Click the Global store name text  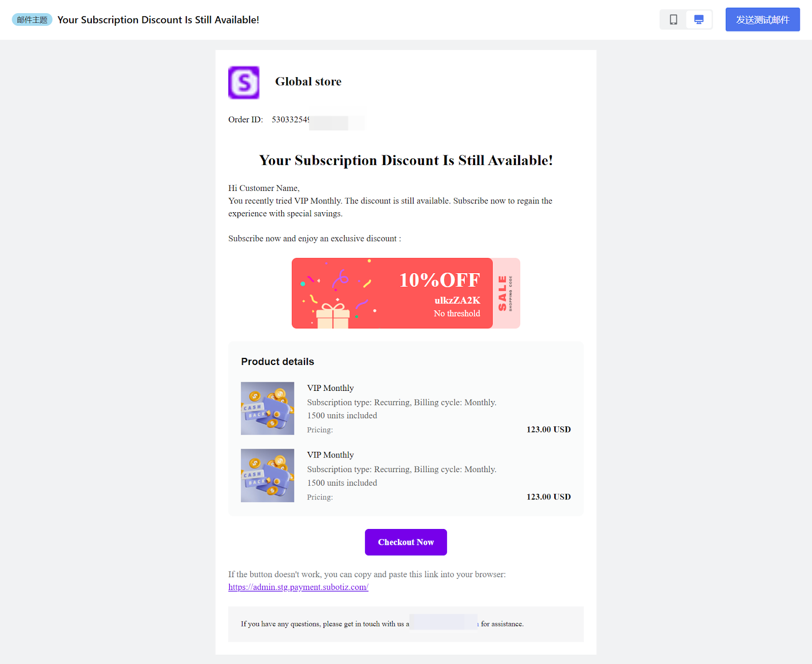coord(308,82)
